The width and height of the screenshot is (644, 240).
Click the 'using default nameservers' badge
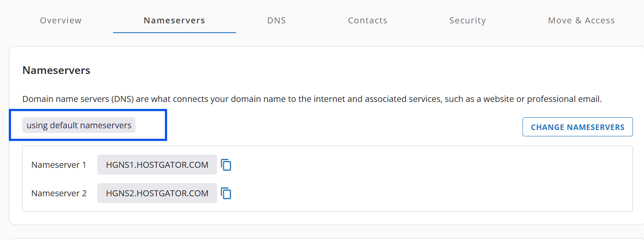point(79,125)
